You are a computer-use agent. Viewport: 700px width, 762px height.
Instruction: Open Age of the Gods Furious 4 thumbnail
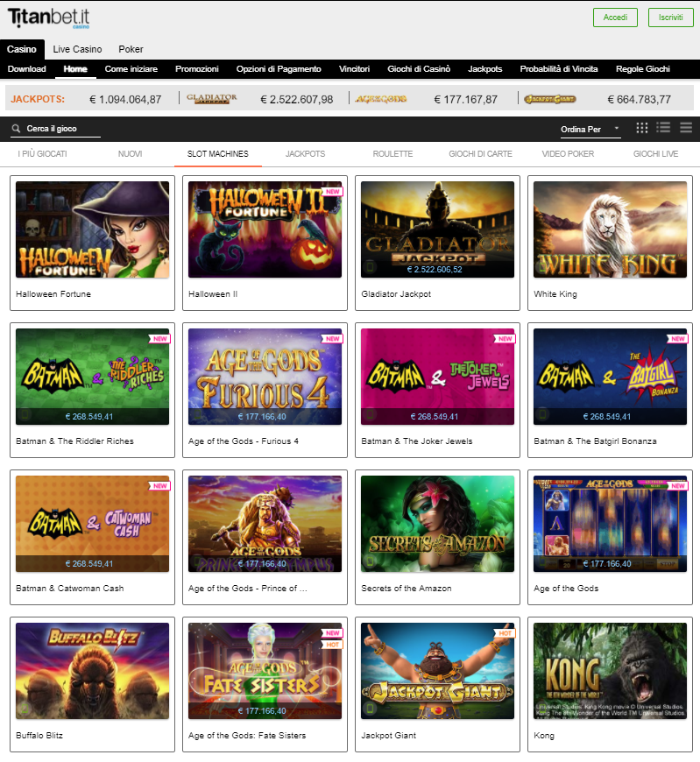pos(265,377)
